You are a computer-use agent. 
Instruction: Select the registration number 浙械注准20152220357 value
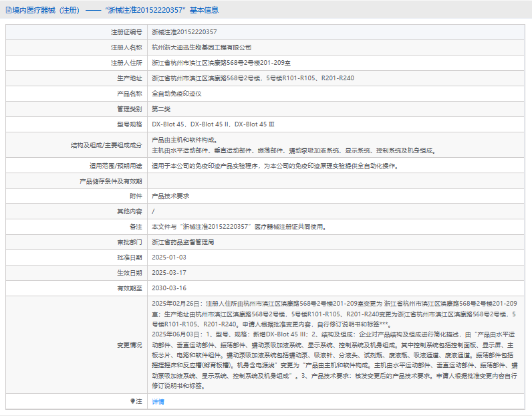tap(184, 32)
